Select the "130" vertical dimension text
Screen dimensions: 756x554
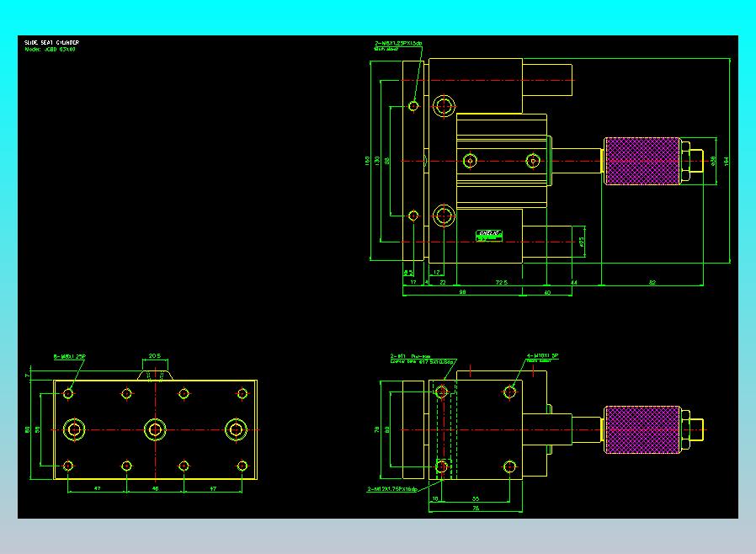pyautogui.click(x=376, y=160)
